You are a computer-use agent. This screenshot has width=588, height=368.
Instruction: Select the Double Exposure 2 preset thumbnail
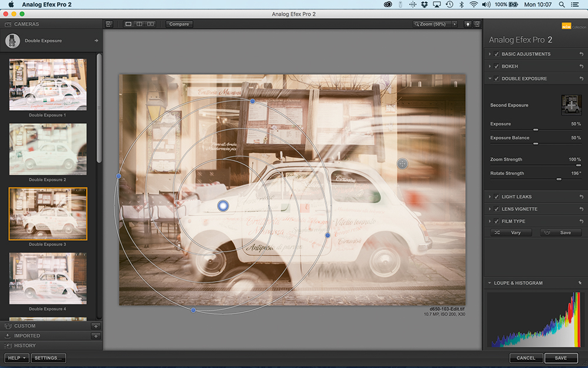(x=48, y=149)
